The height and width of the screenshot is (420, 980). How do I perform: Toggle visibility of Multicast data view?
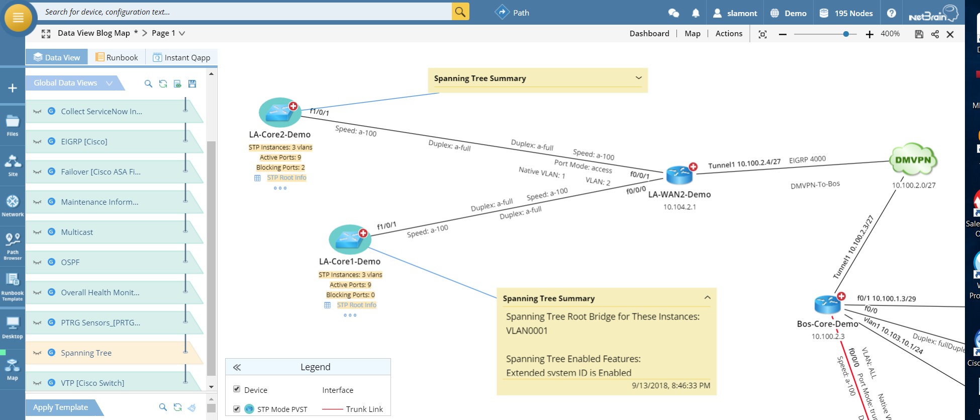click(x=37, y=232)
